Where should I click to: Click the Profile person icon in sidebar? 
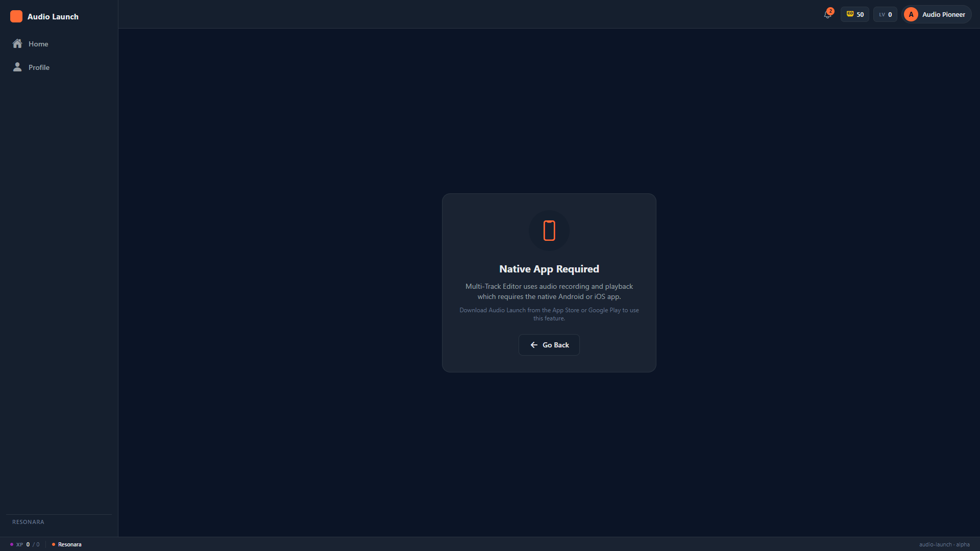tap(17, 67)
